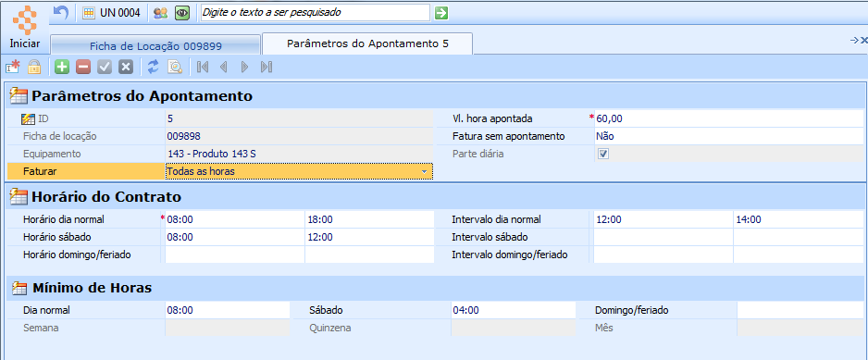Edit Intervalo dia normal start 12:00
The height and width of the screenshot is (360, 868).
pos(663,219)
